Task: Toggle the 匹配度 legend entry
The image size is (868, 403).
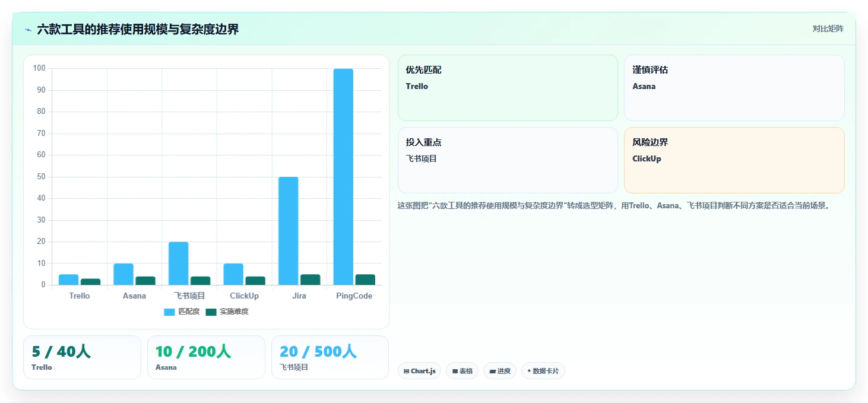Action: pos(182,312)
